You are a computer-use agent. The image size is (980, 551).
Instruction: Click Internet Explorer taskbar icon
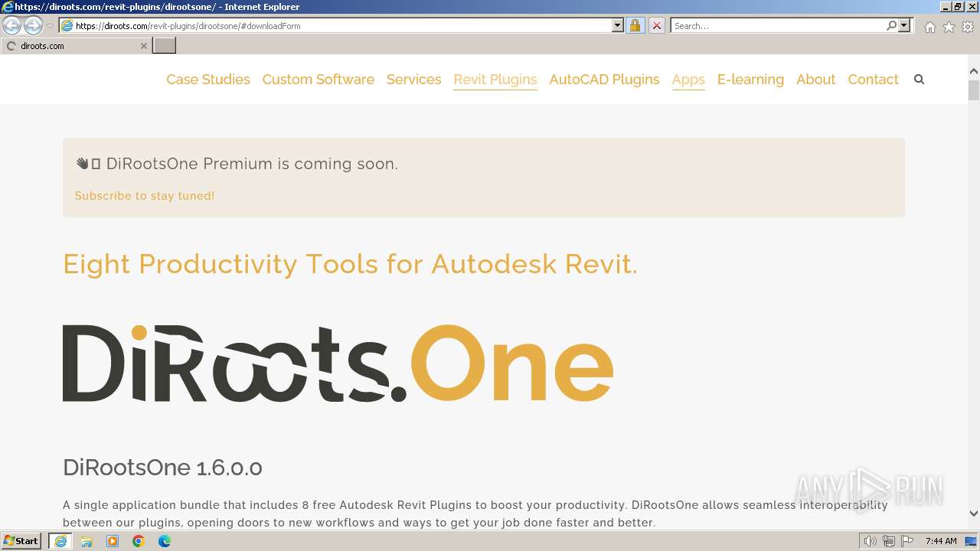(x=60, y=540)
